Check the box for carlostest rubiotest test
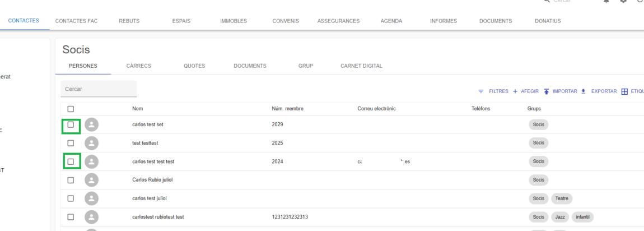 [x=71, y=217]
